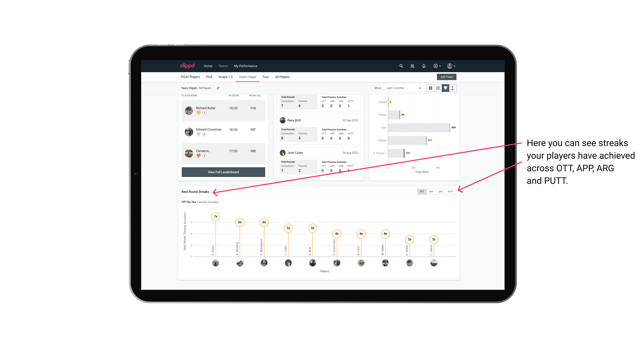Select the APP streak filter button
The image size is (644, 346).
pyautogui.click(x=430, y=191)
